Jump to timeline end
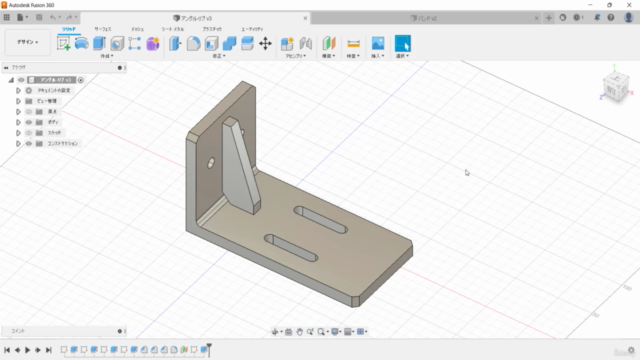This screenshot has width=640, height=360. pos(49,350)
